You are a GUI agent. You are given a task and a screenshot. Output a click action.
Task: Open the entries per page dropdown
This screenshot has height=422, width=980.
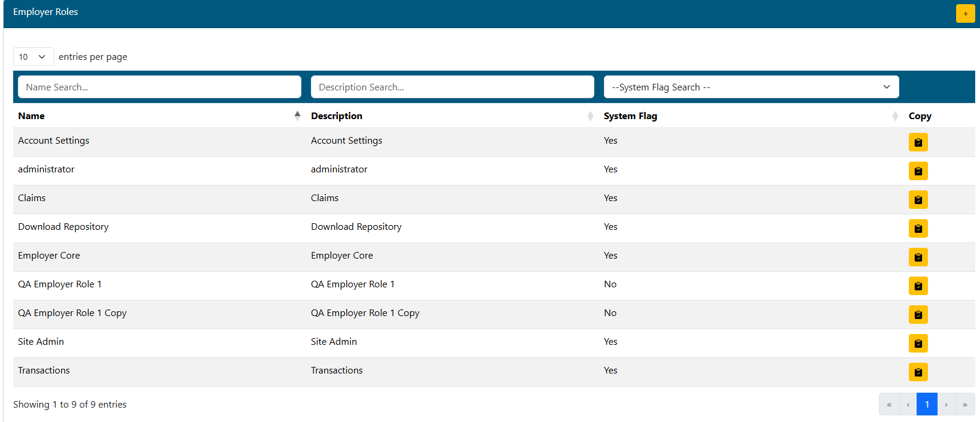33,57
